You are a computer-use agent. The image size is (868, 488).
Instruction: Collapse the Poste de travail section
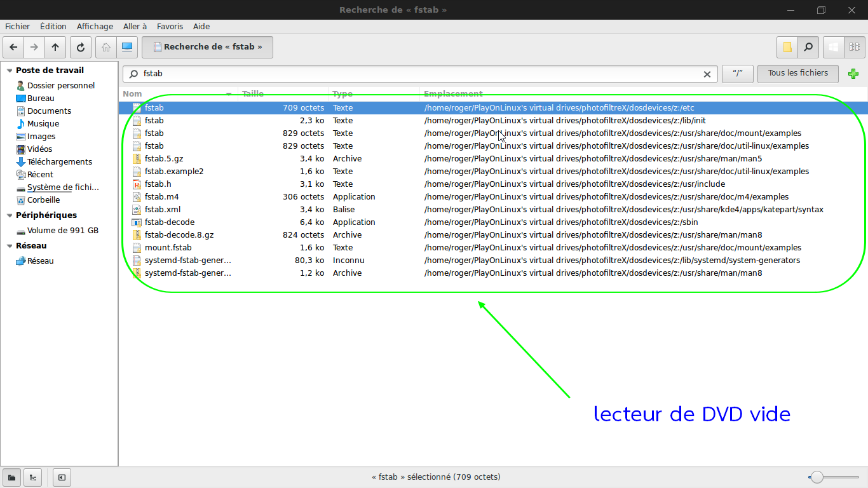click(x=9, y=71)
